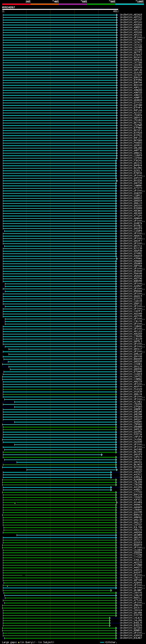Select hit UniRef100_P05735
The image size is (146, 644).
(131, 615)
